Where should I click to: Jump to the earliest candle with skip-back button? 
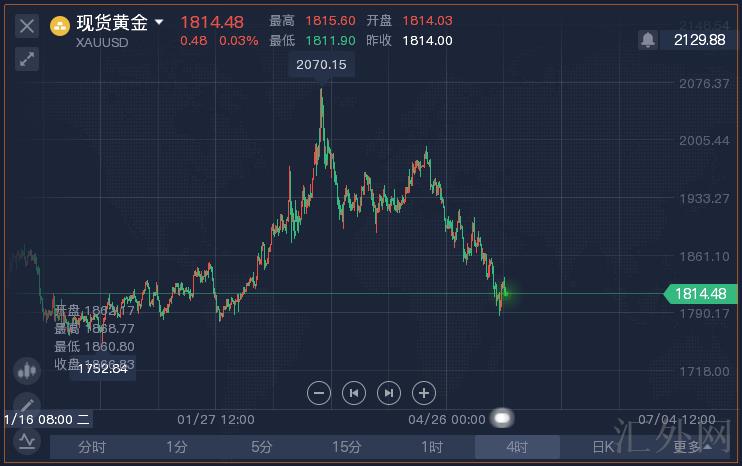tap(353, 393)
